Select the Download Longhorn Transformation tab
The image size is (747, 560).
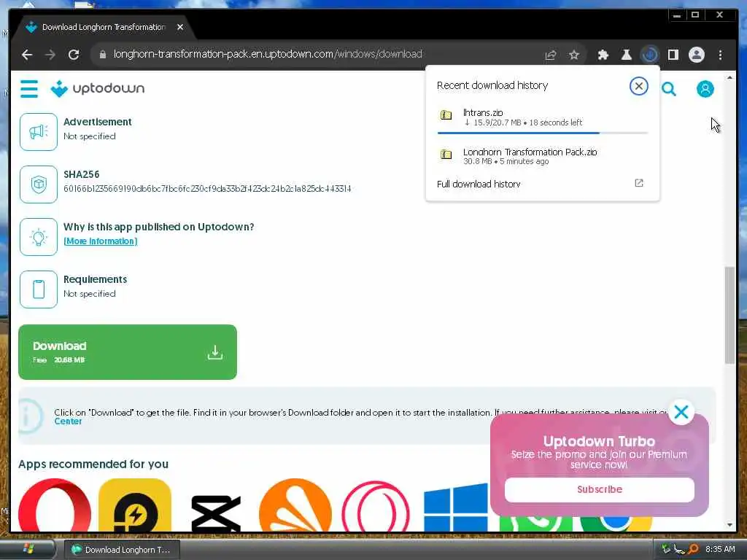pos(104,27)
